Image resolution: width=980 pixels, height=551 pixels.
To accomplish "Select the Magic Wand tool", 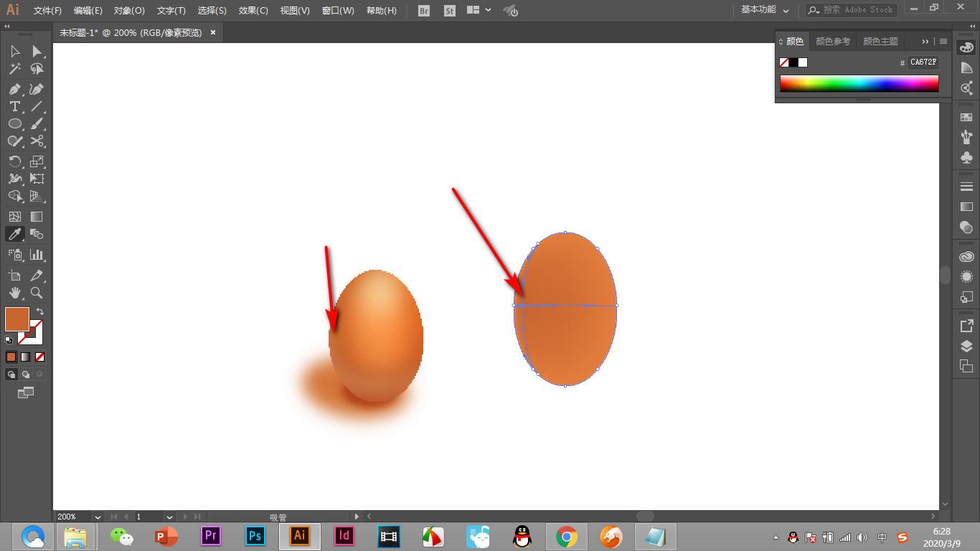I will tap(14, 69).
